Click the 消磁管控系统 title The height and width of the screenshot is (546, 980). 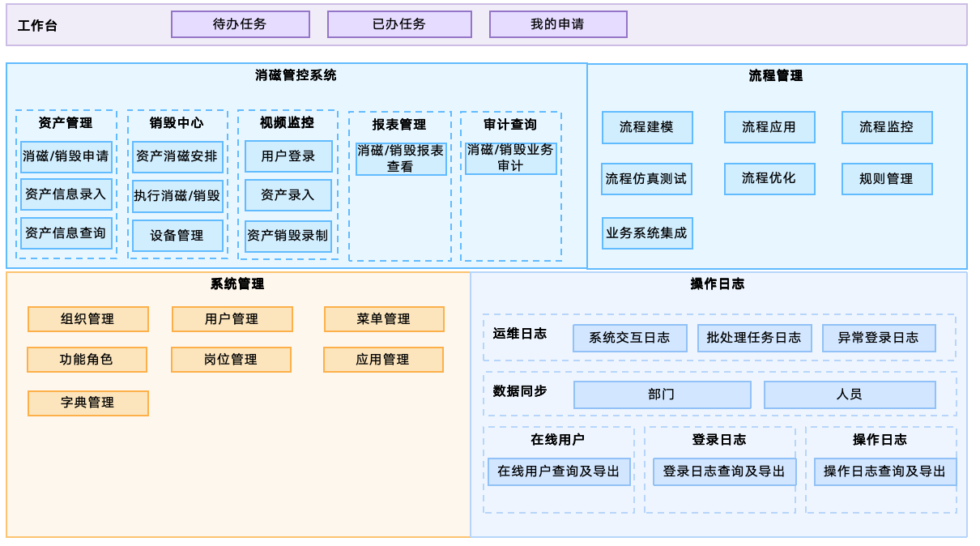point(296,75)
